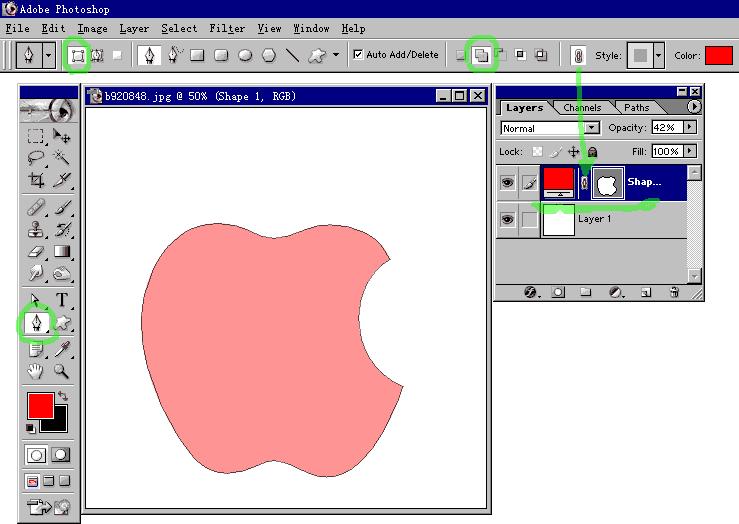739x524 pixels.
Task: Choose the Line tool in options bar
Action: 293,55
